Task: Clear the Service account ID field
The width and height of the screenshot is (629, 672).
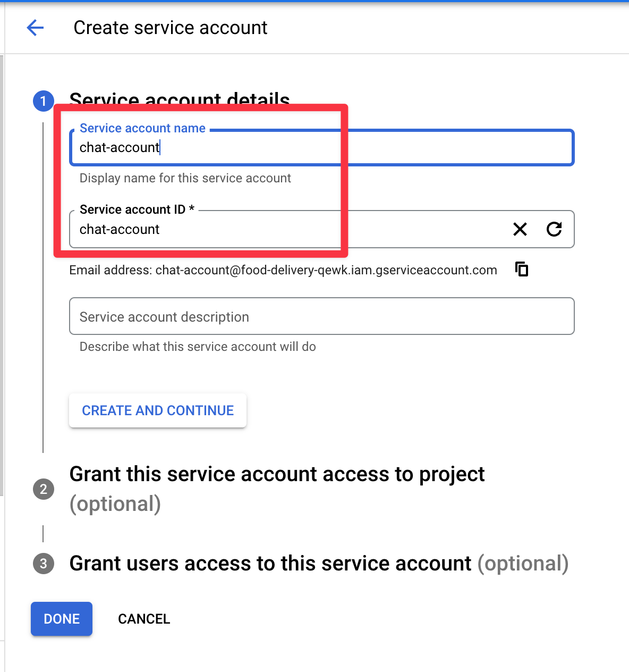Action: point(520,229)
